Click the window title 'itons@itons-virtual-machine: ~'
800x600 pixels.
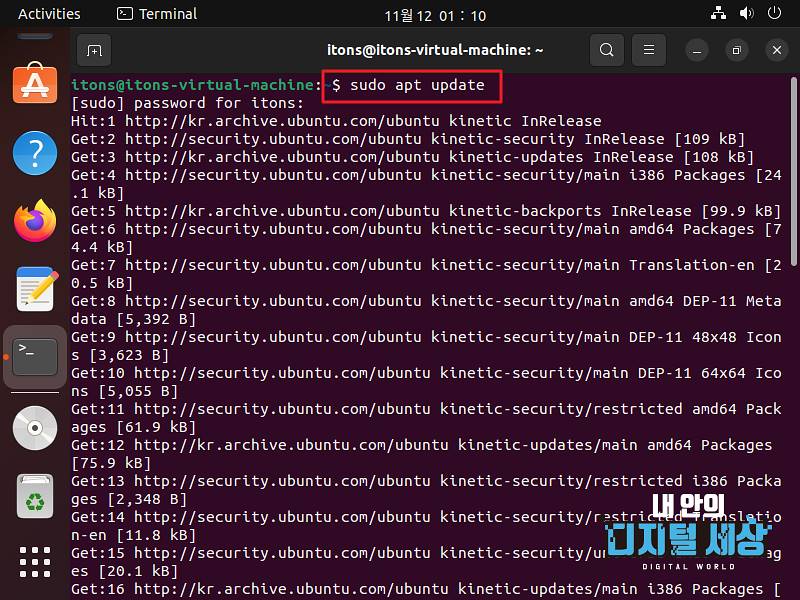tap(435, 50)
